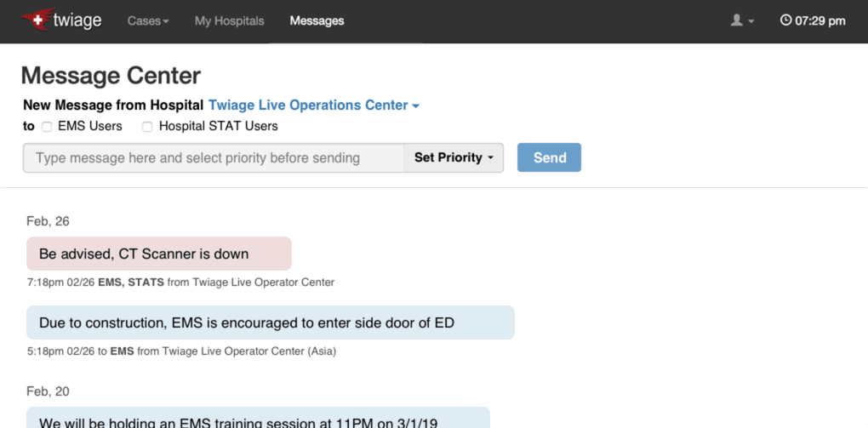Go to My Hospitals page

229,20
